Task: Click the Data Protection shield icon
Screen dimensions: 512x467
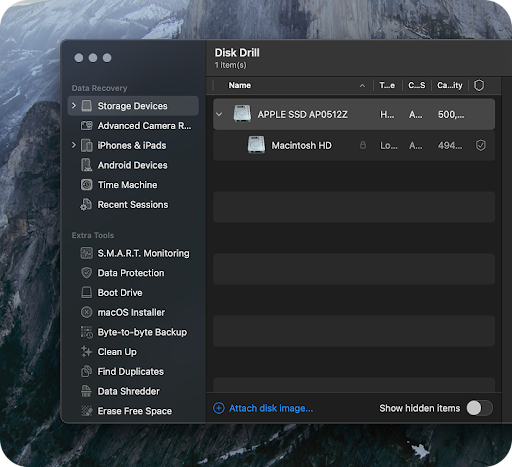Action: click(87, 273)
